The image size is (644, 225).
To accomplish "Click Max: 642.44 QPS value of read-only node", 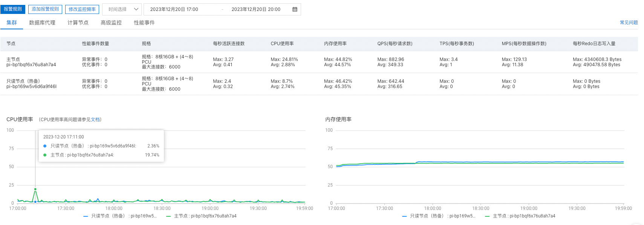I will click(391, 81).
